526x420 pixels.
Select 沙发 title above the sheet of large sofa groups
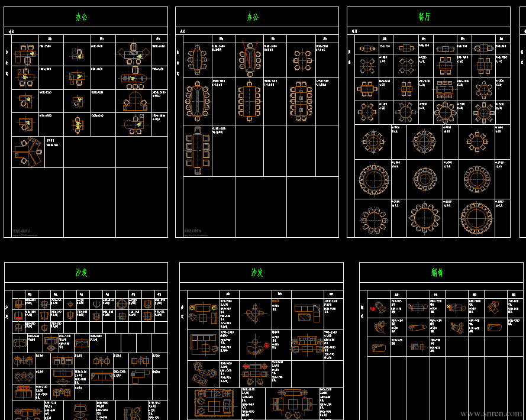(x=257, y=272)
